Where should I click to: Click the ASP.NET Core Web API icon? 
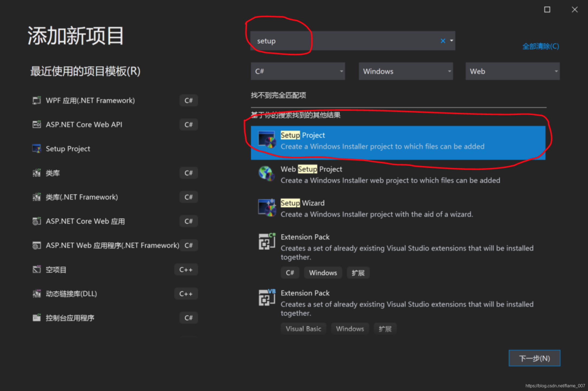coord(37,125)
